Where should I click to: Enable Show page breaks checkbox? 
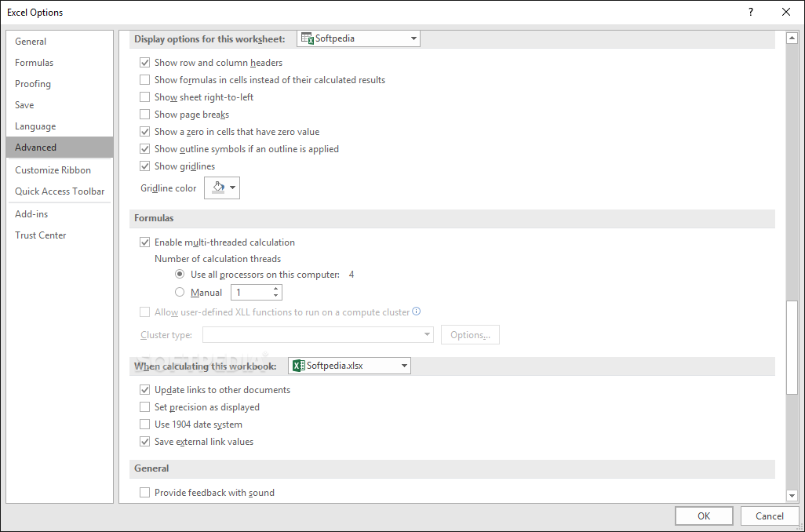pos(144,115)
